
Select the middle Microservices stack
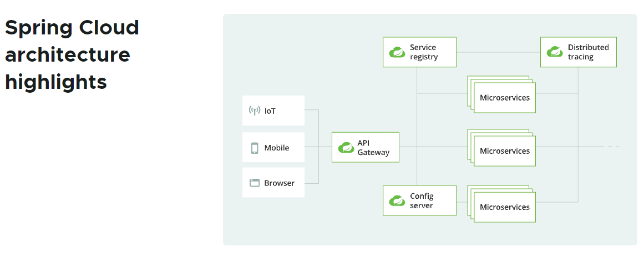[504, 150]
